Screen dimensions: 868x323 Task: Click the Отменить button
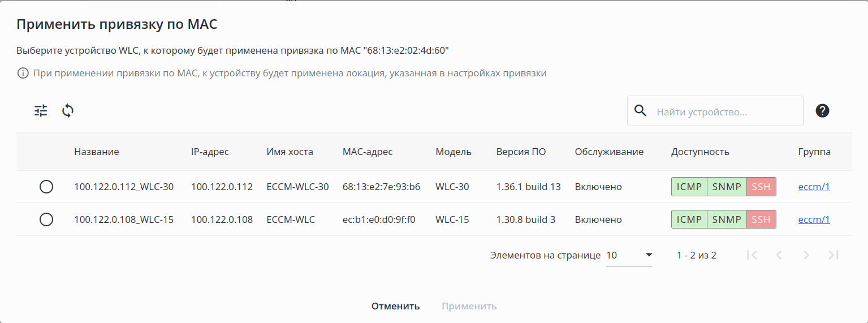[395, 306]
